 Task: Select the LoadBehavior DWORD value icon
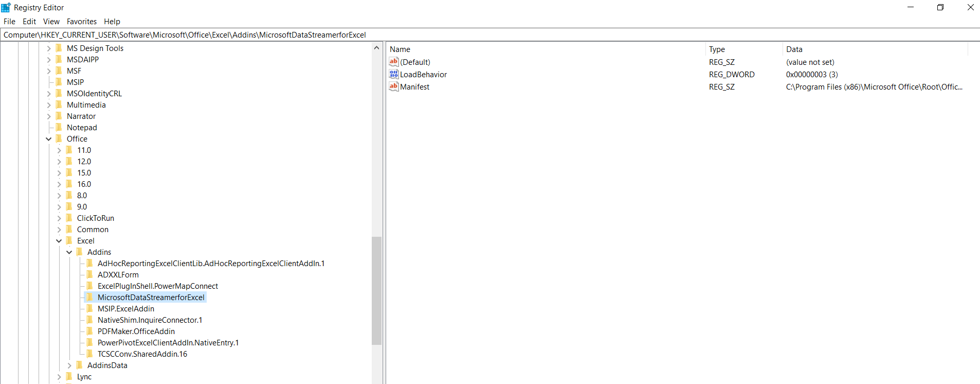394,74
